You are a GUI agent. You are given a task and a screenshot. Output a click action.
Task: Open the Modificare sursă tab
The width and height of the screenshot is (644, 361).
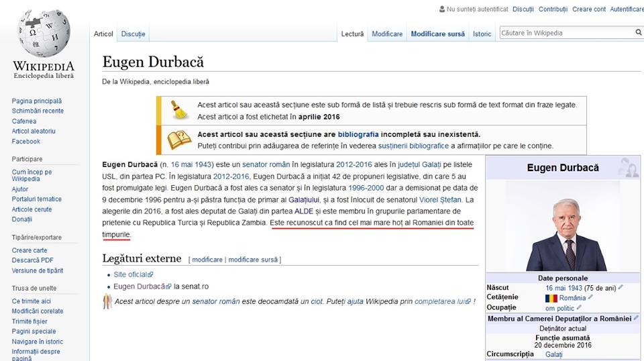point(438,34)
